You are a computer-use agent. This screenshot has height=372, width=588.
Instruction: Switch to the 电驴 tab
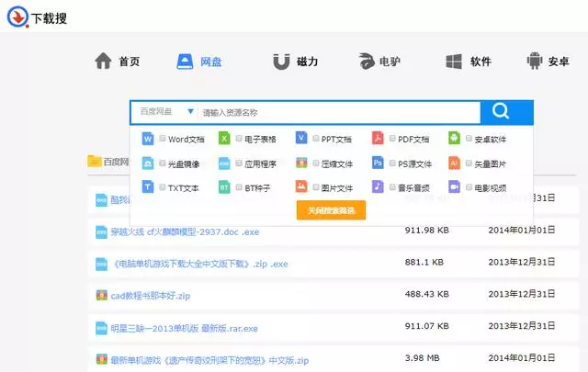[379, 62]
